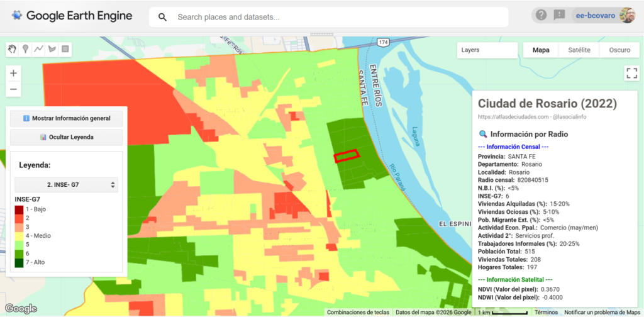Switch to Satélite map type

[x=579, y=50]
